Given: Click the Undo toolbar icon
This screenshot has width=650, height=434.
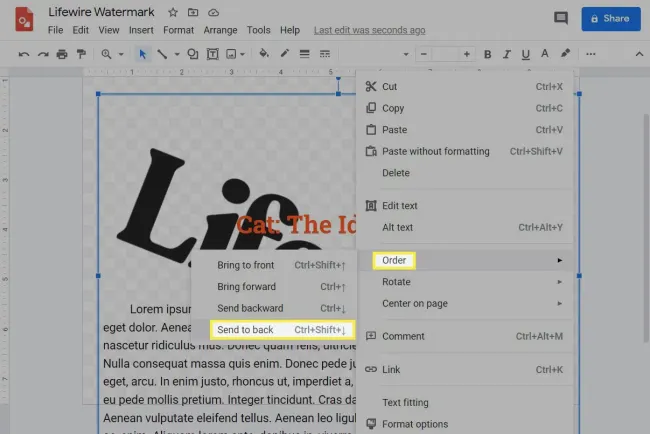Looking at the screenshot, I should pyautogui.click(x=24, y=54).
